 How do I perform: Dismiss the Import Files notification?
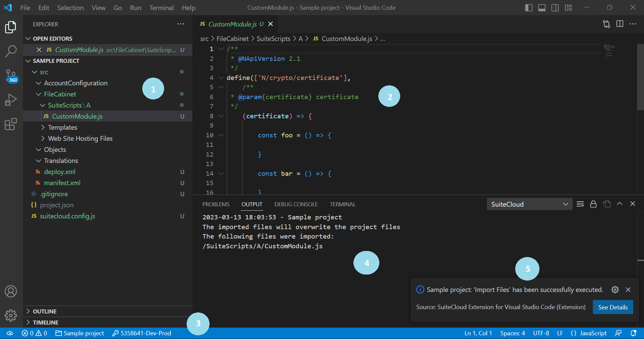tap(628, 290)
